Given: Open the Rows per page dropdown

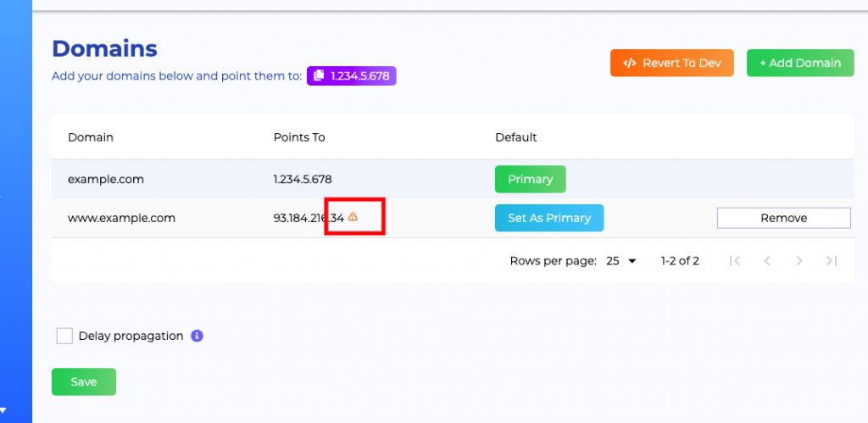Looking at the screenshot, I should pos(621,261).
